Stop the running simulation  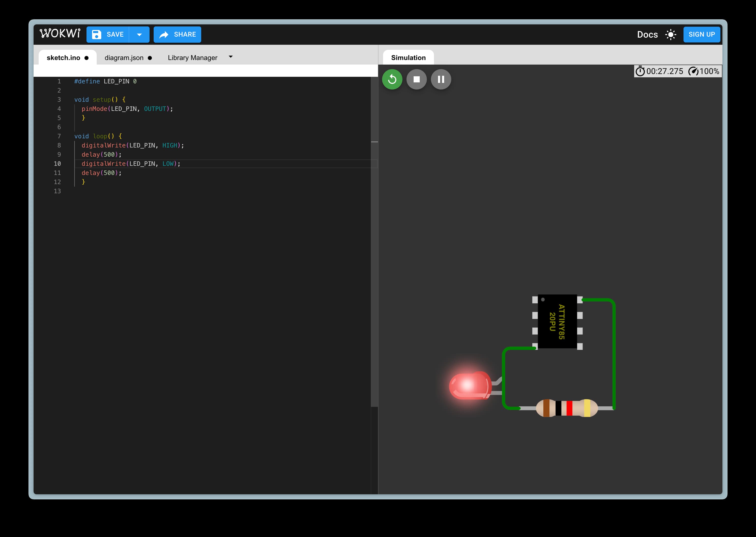pyautogui.click(x=417, y=79)
